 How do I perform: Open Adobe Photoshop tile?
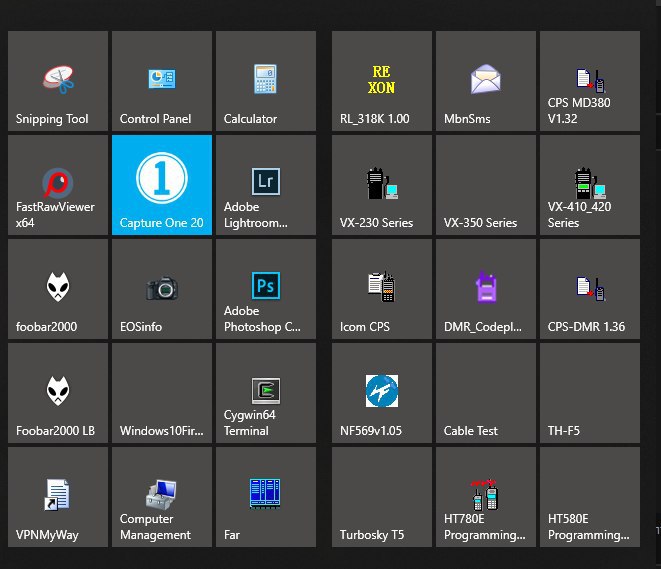[266, 289]
